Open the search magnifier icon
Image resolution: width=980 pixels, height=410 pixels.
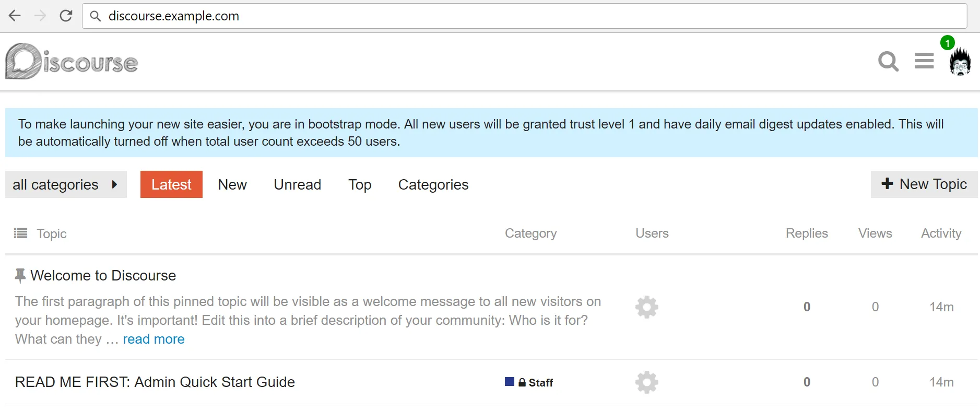[x=888, y=61]
